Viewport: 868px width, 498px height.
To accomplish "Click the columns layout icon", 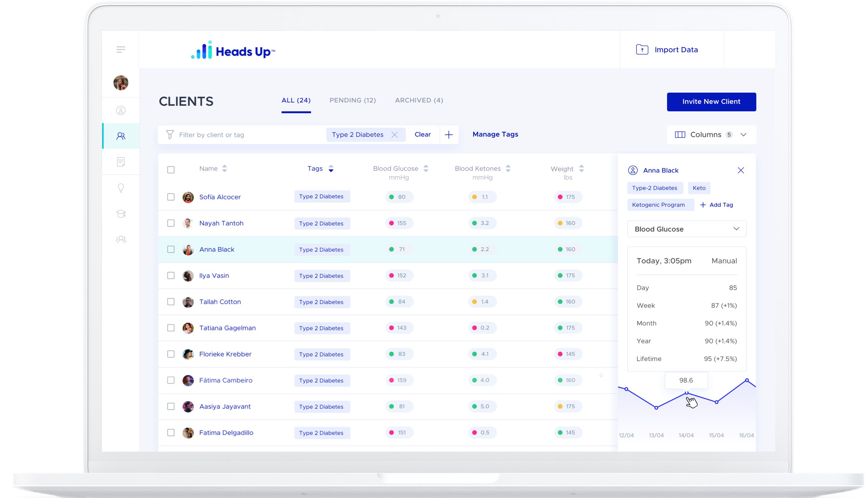I will 680,135.
